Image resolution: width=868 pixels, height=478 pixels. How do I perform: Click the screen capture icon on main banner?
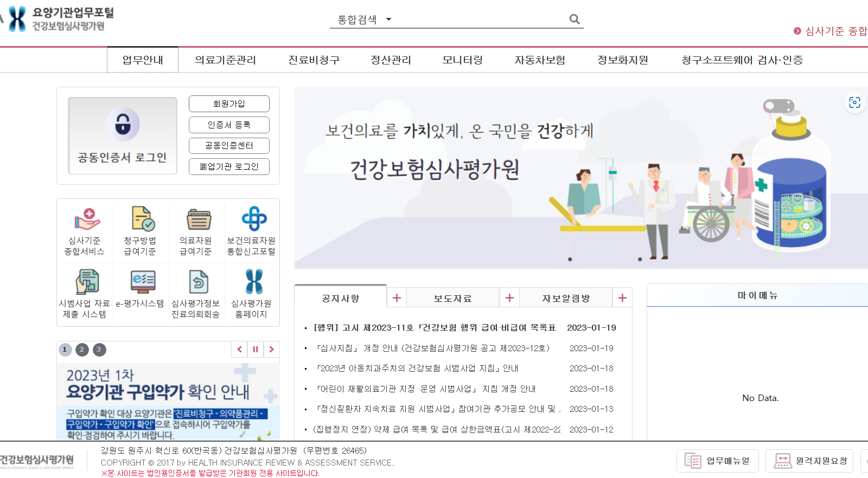coord(854,102)
